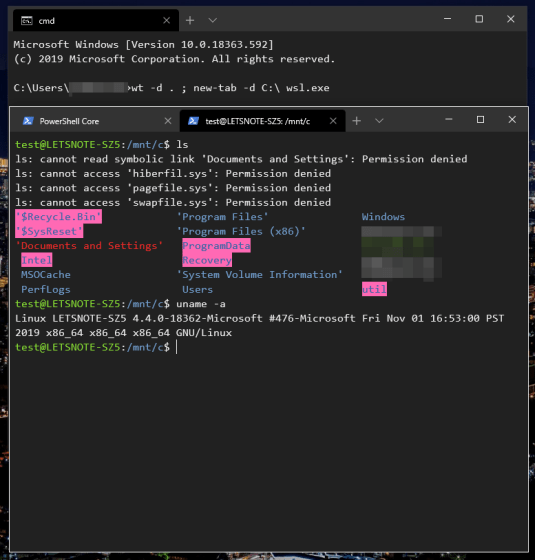
Task: Minimize the front terminal window
Action: point(449,120)
